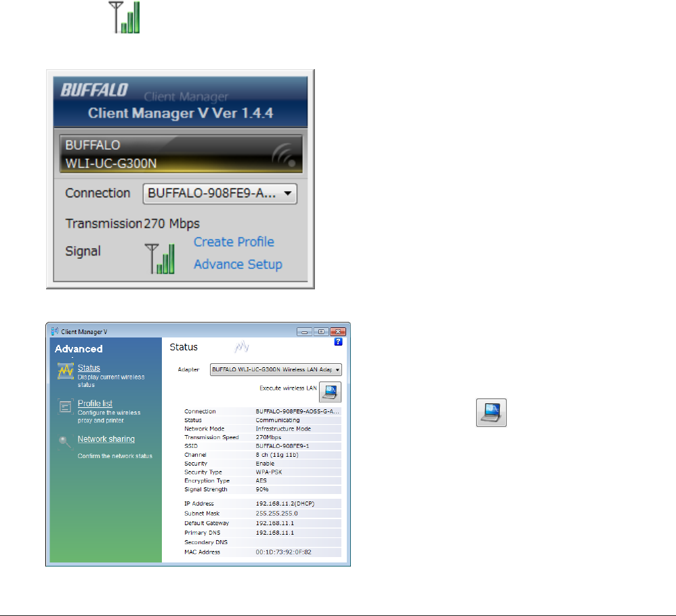Click the Subnet Mask value 255.255.255.0
Image resolution: width=676 pixels, height=616 pixels.
tap(277, 514)
